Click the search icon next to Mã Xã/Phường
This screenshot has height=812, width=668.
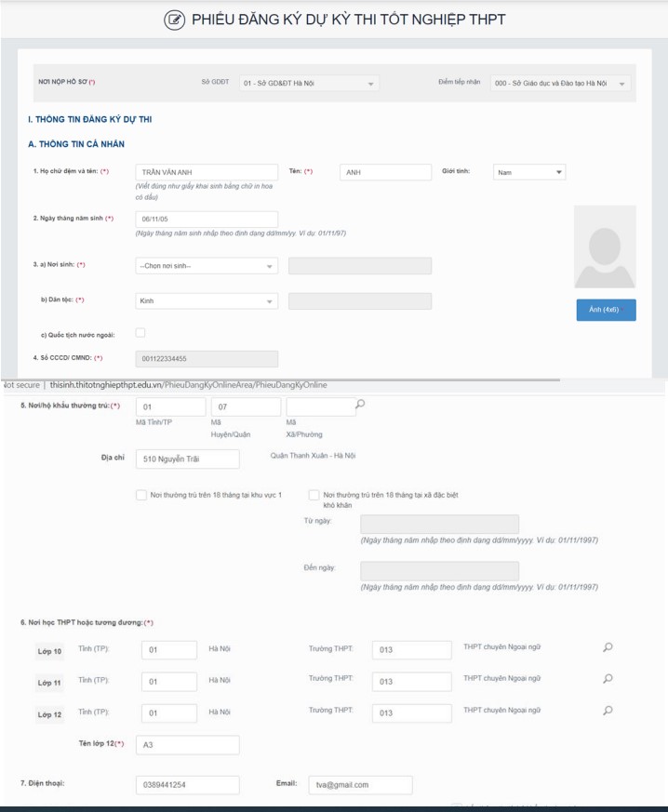(x=360, y=405)
